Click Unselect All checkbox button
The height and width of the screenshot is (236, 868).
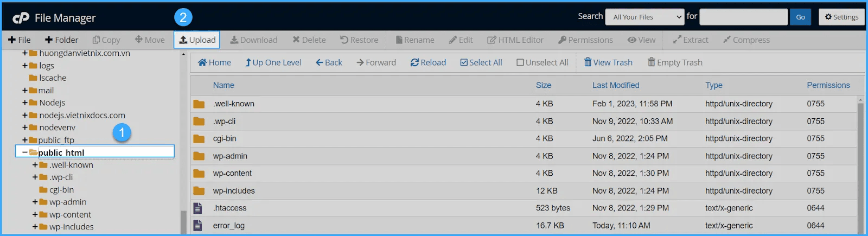pyautogui.click(x=520, y=63)
